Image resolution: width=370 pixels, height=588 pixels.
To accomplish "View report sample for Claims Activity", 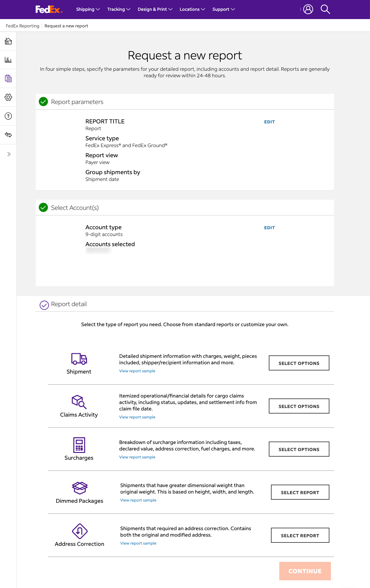I will pos(137,417).
